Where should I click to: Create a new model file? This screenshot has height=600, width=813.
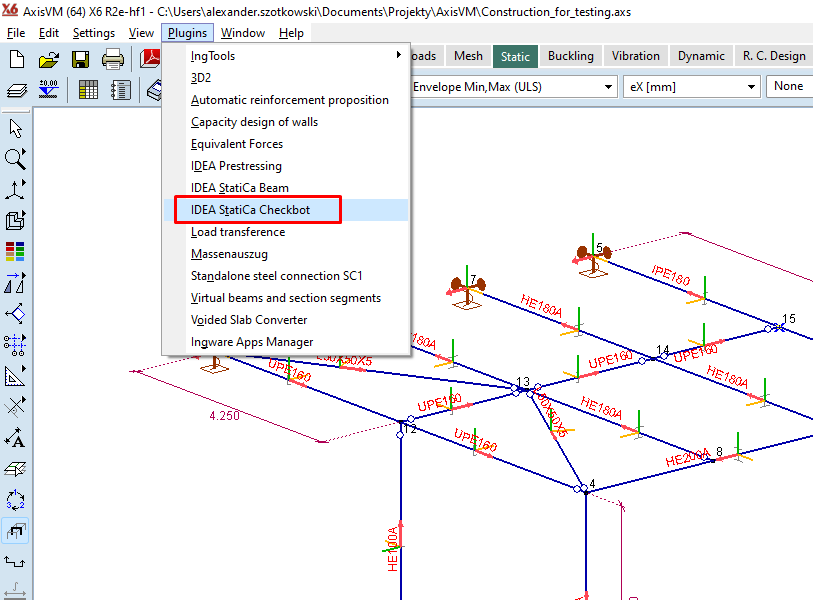point(15,60)
